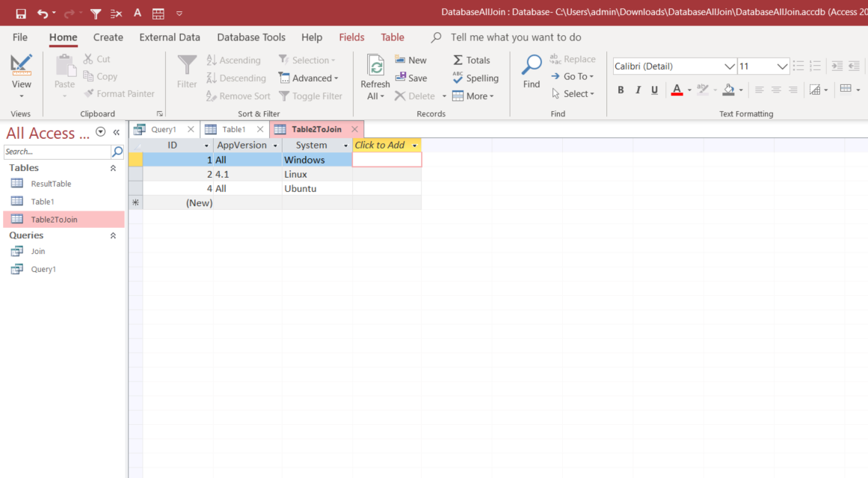Viewport: 868px width, 478px height.
Task: Toggle Underline formatting
Action: 654,90
